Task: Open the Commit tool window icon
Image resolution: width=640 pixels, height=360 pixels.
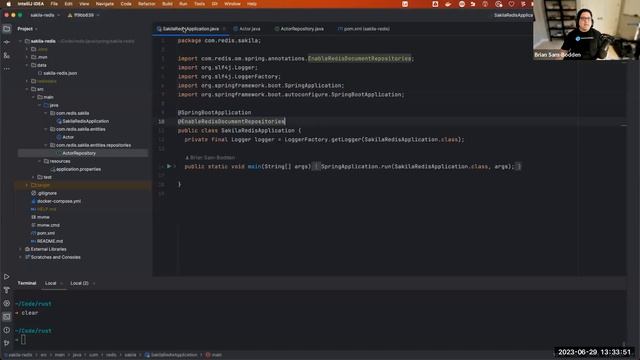Action: 7,42
